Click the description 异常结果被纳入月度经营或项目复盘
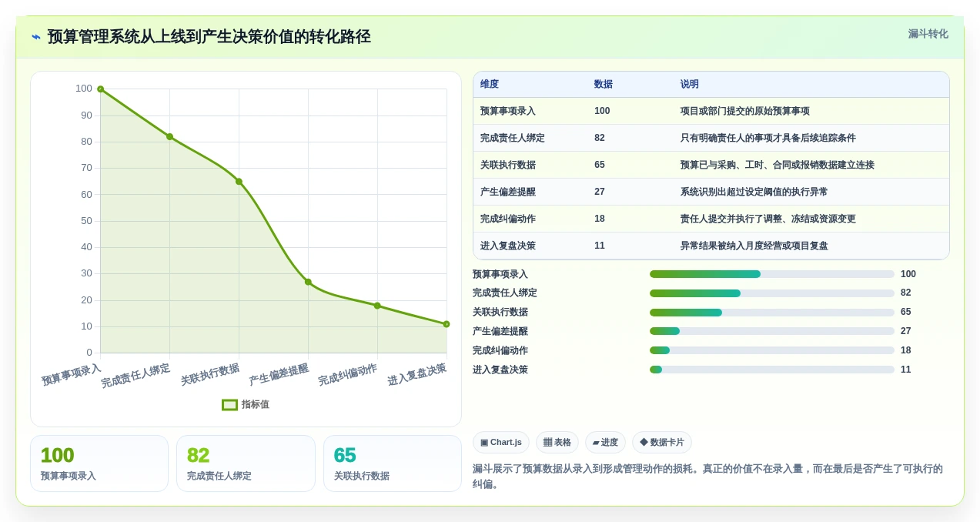 (x=754, y=246)
